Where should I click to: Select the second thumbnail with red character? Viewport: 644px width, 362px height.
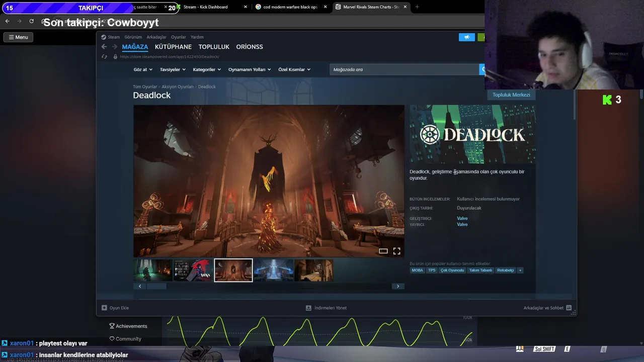pyautogui.click(x=193, y=270)
